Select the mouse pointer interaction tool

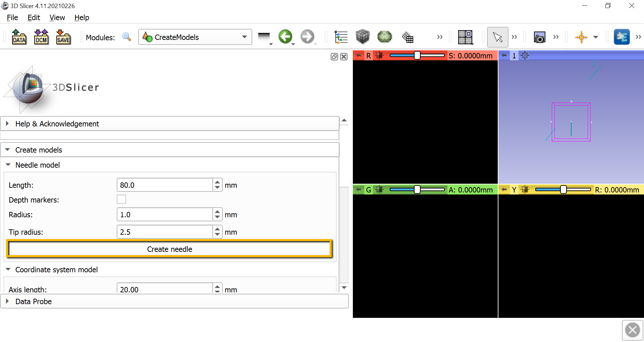497,37
